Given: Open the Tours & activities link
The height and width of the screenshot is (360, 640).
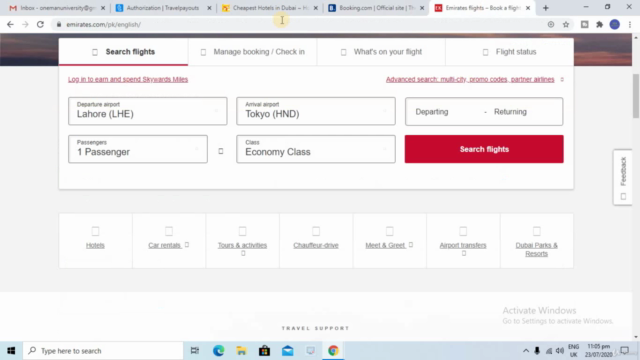Looking at the screenshot, I should coord(242,245).
